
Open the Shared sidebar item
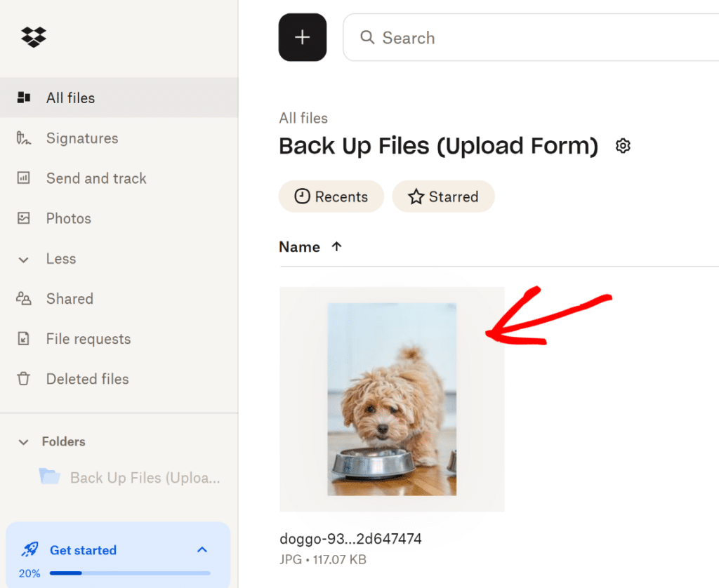point(69,299)
